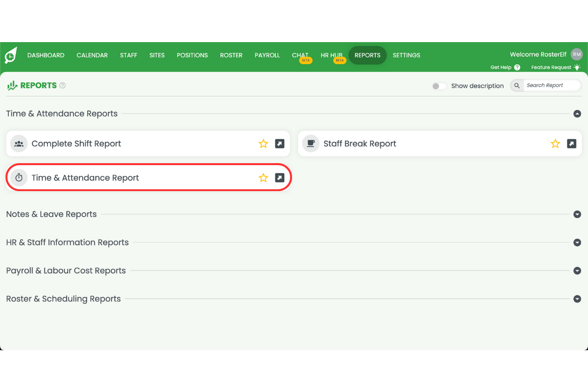This screenshot has width=588, height=392.
Task: Collapse the Time & Attendance Reports section
Action: click(x=577, y=113)
